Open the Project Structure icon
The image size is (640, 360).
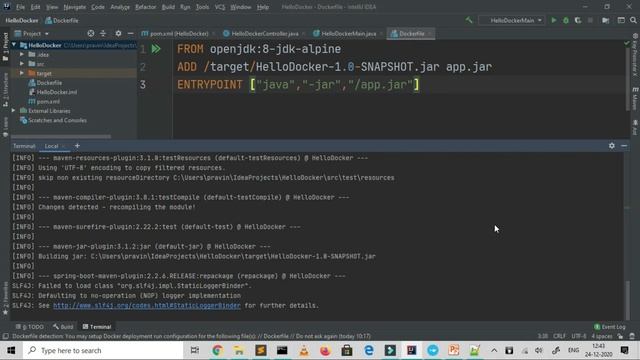[x=605, y=20]
